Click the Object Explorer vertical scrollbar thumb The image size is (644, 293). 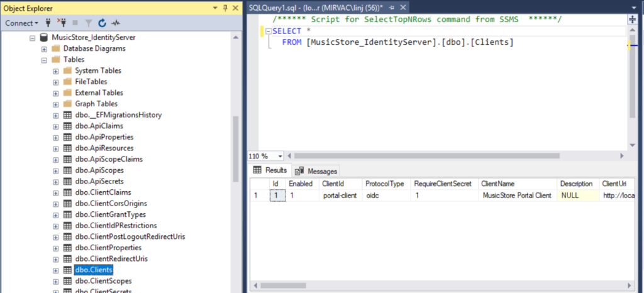click(235, 149)
